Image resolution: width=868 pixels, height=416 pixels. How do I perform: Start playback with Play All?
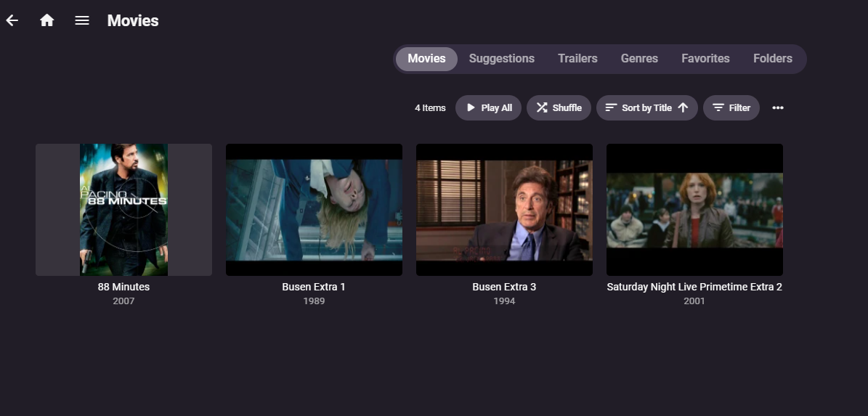point(488,108)
